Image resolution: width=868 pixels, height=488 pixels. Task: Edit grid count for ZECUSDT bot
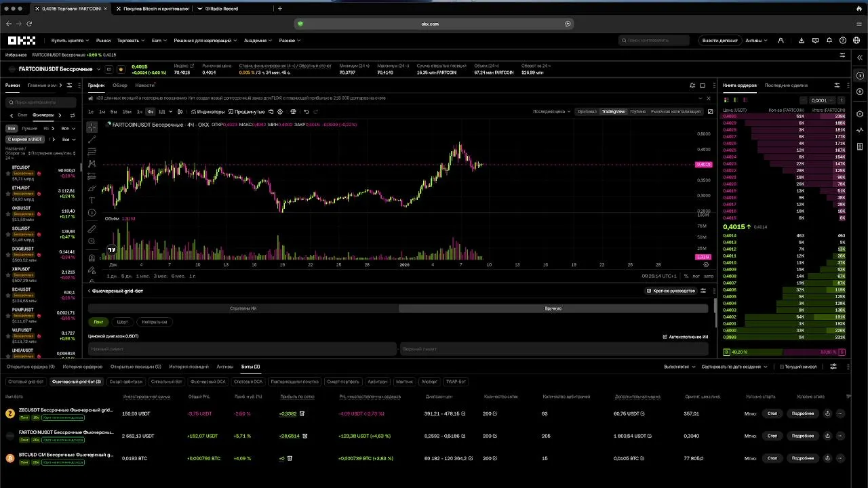click(494, 413)
